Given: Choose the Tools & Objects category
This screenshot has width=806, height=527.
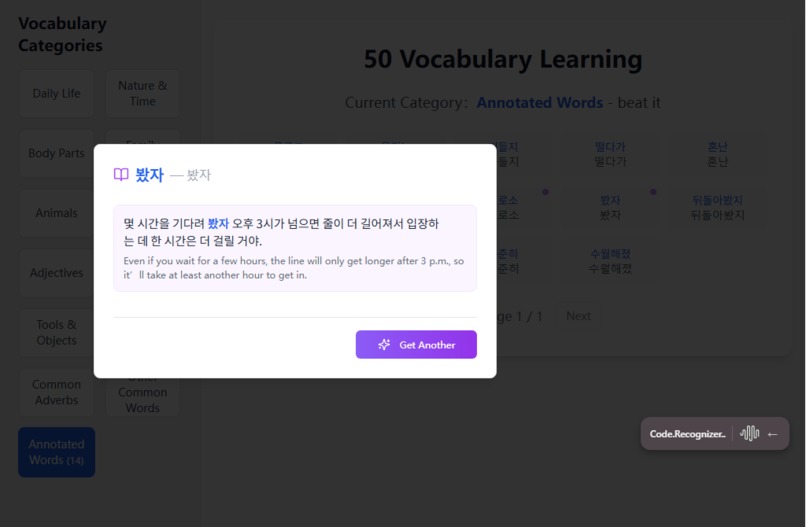Looking at the screenshot, I should (57, 332).
